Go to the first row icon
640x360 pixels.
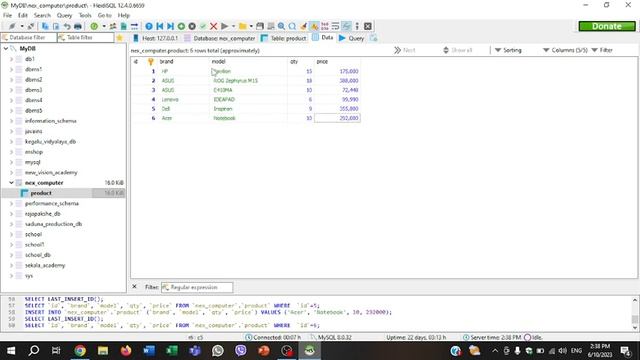click(160, 26)
